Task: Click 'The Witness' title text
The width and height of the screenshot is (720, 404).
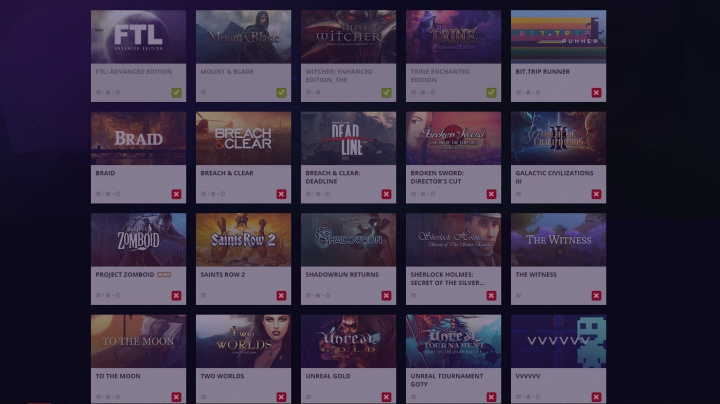Action: (536, 275)
